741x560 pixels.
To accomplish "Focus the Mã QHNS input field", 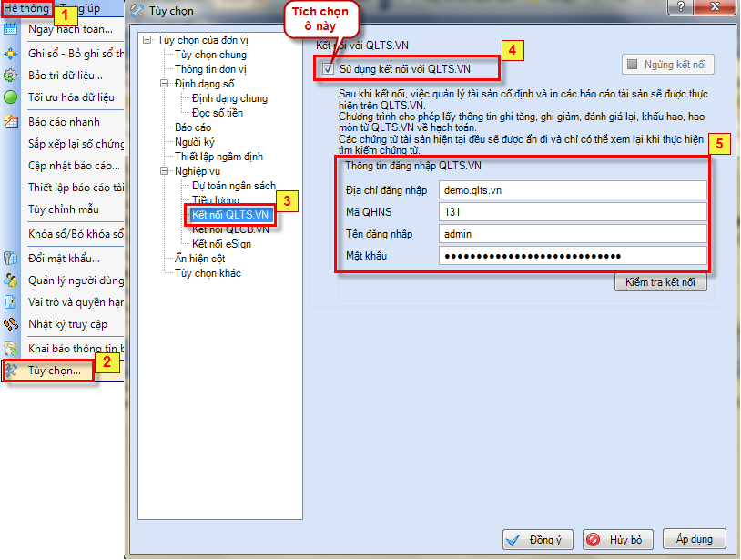I will [573, 212].
